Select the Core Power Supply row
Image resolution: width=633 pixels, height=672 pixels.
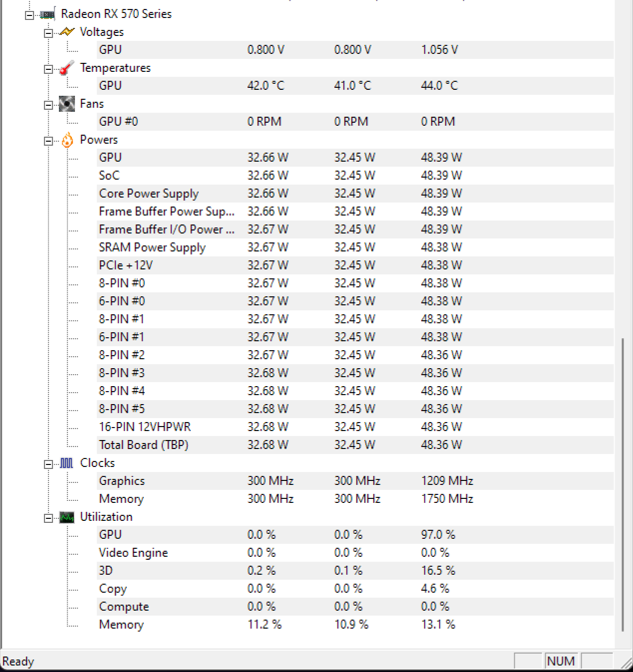[355, 194]
